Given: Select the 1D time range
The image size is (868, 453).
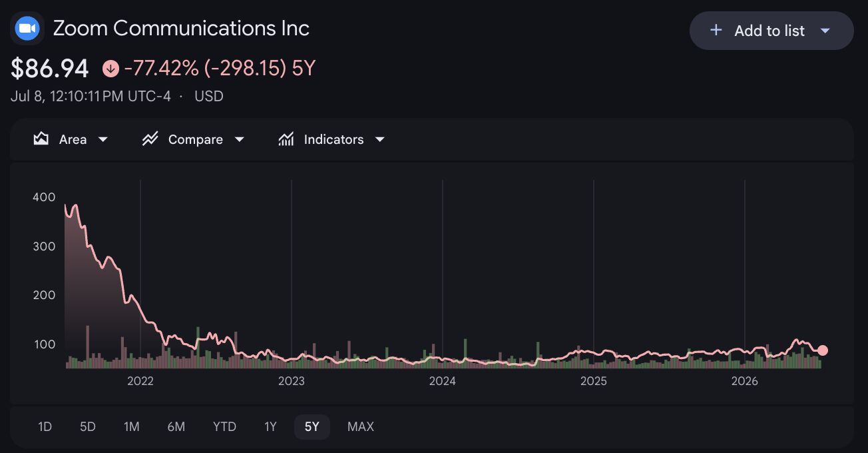Looking at the screenshot, I should tap(45, 426).
